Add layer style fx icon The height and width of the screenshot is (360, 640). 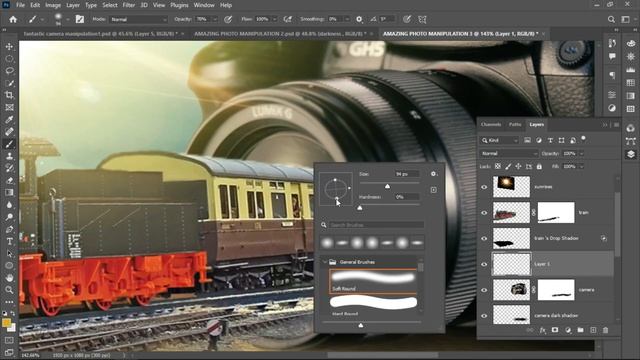click(542, 330)
